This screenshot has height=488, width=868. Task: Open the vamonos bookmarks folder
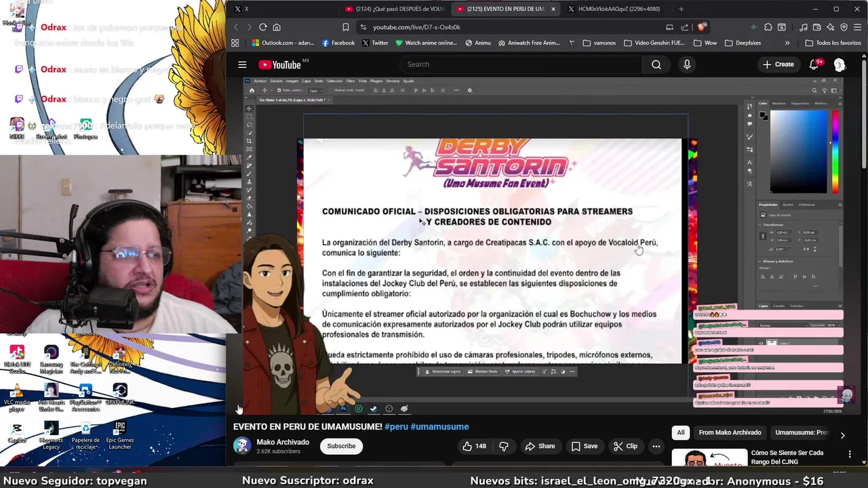(599, 43)
